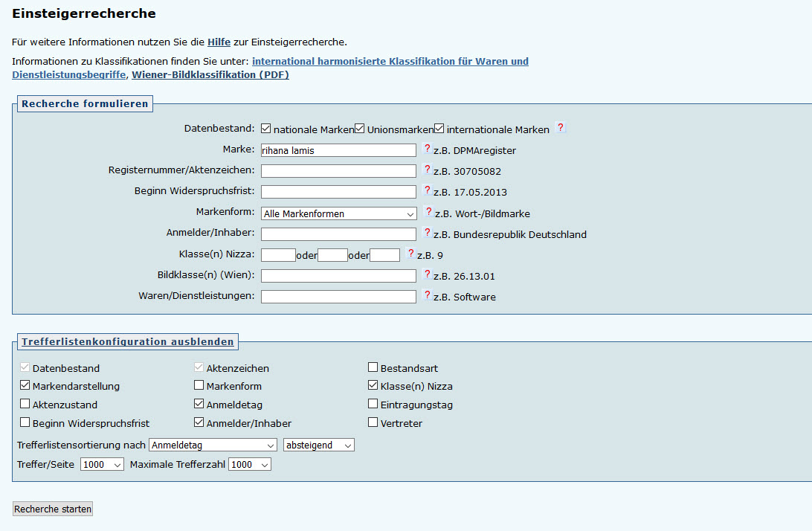
Task: Open Wiener-Bildklassifikation (PDF) link
Action: click(210, 74)
